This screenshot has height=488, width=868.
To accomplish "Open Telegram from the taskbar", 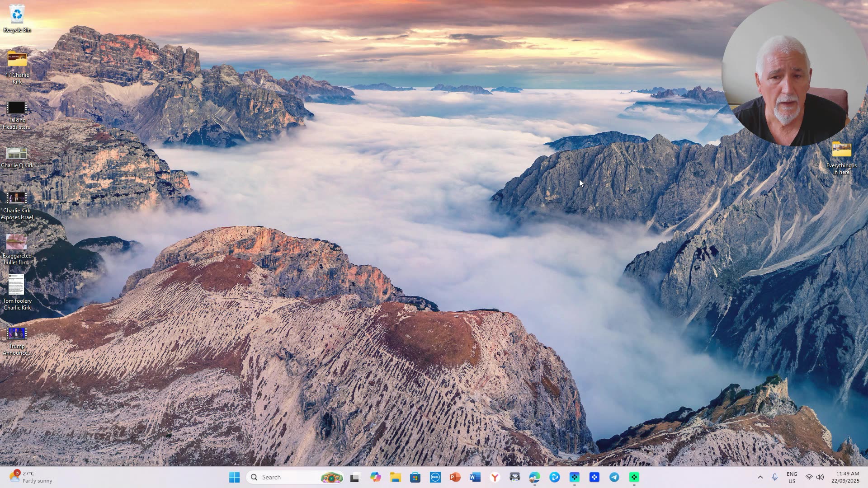I will (614, 477).
